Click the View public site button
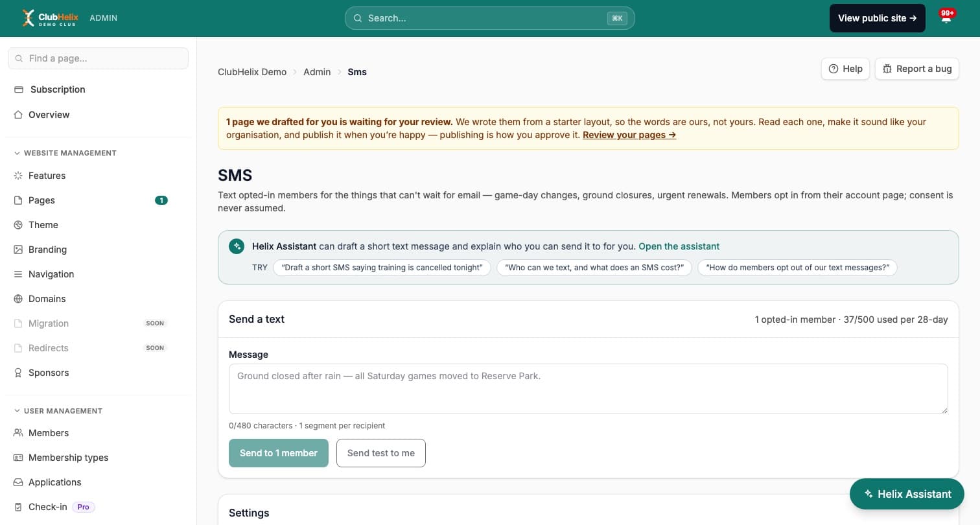 tap(878, 18)
